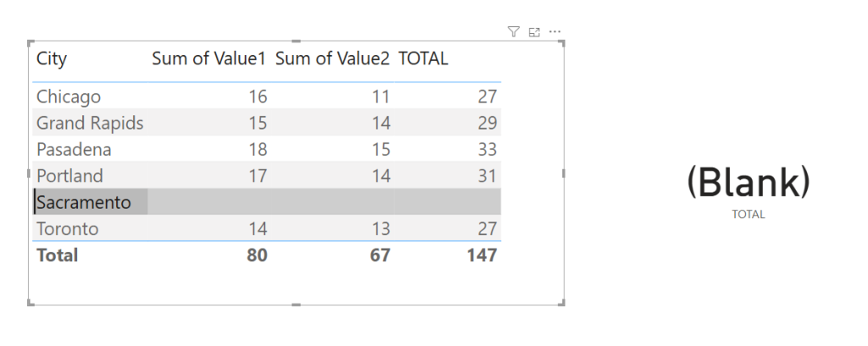This screenshot has width=868, height=346.
Task: Select the Chicago row
Action: click(69, 97)
